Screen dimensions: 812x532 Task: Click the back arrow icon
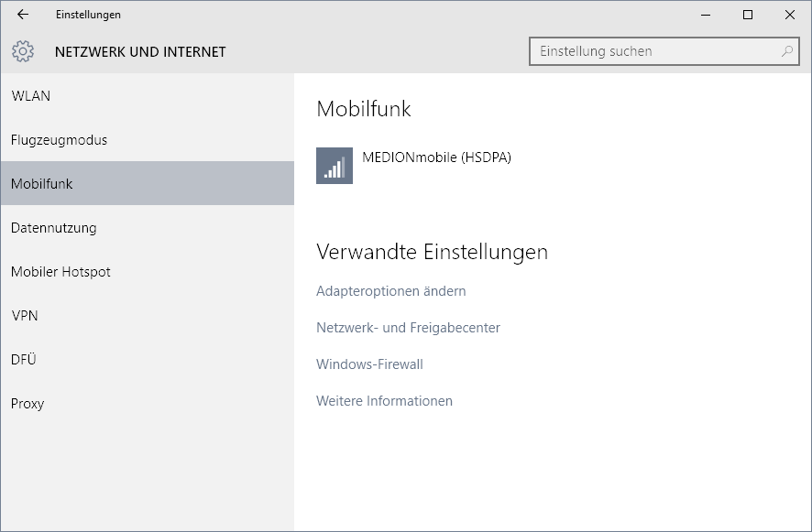coord(23,15)
